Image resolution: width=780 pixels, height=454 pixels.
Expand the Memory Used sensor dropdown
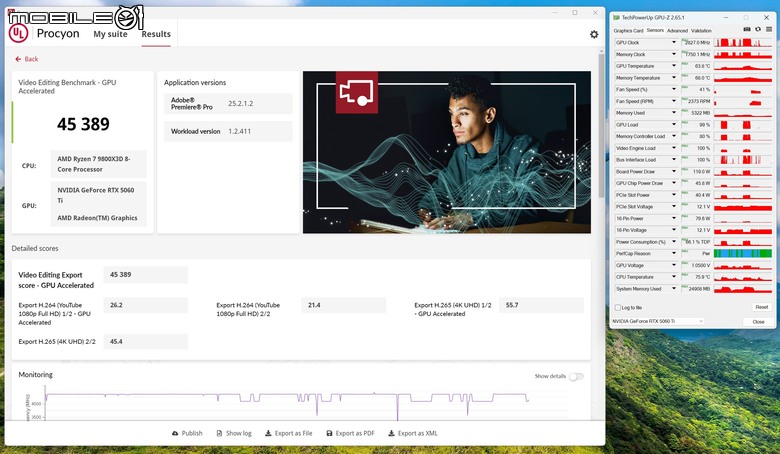pos(674,113)
